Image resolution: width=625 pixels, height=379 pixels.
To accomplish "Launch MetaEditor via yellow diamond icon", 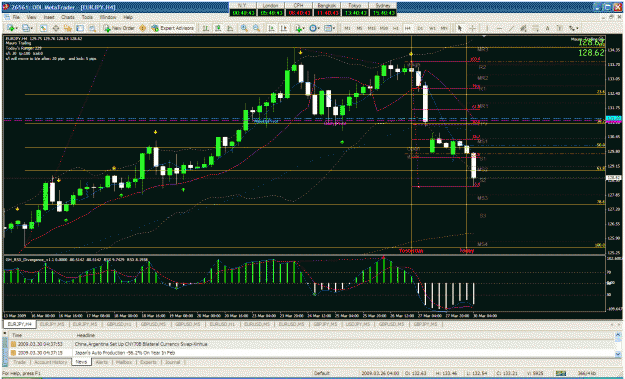I will 142,28.
